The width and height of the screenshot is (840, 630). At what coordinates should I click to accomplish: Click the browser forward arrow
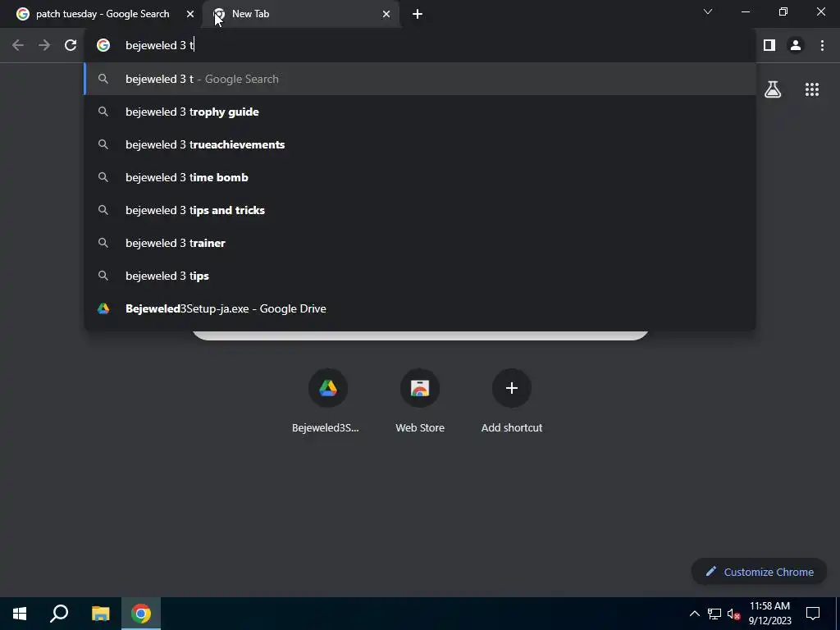click(44, 46)
